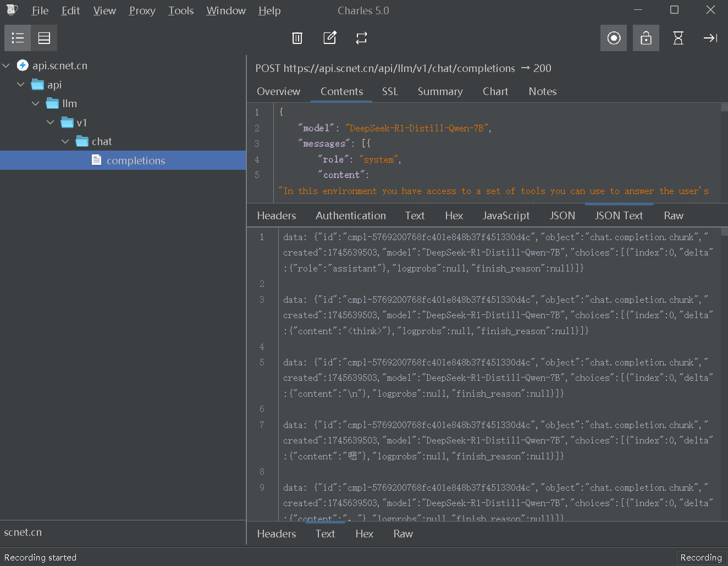Switch to the Overview tab
The height and width of the screenshot is (566, 728).
[x=278, y=91]
